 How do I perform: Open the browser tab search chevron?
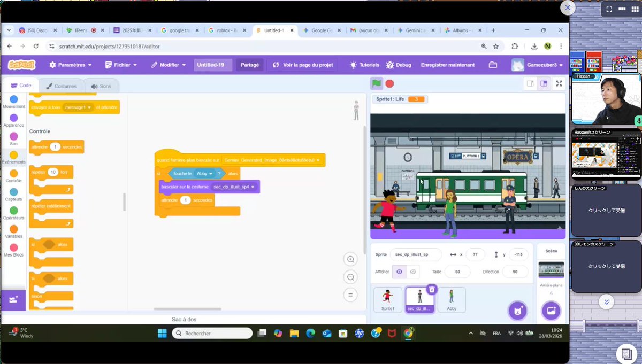click(9, 30)
